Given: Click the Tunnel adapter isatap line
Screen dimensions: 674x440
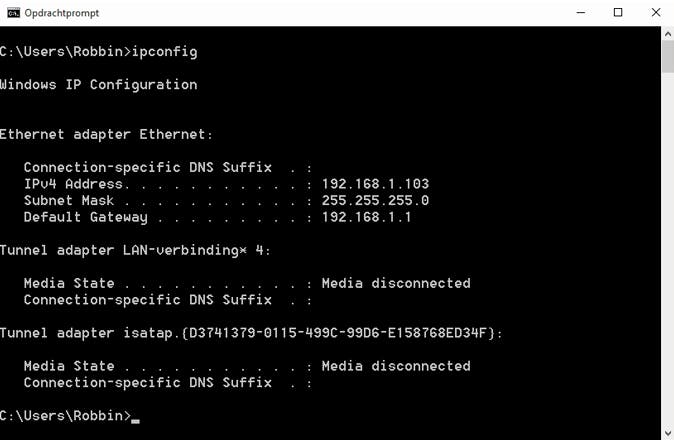Looking at the screenshot, I should [x=250, y=332].
